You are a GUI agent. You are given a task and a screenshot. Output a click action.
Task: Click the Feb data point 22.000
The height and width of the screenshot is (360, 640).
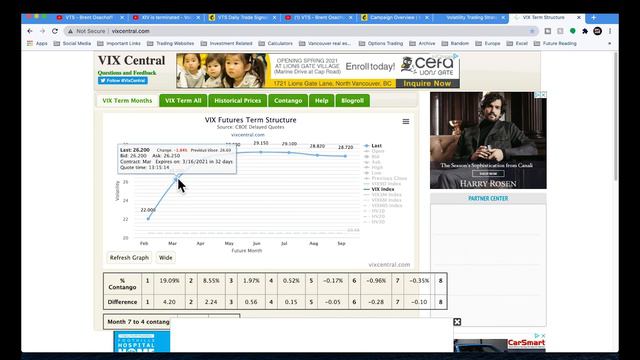[x=148, y=218]
